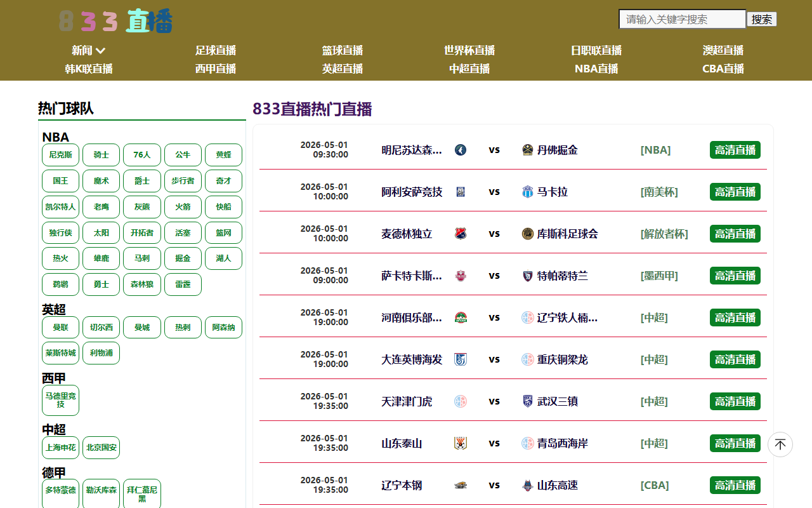Image resolution: width=812 pixels, height=508 pixels.
Task: Click the [解放者杯] league label
Action: [x=664, y=234]
